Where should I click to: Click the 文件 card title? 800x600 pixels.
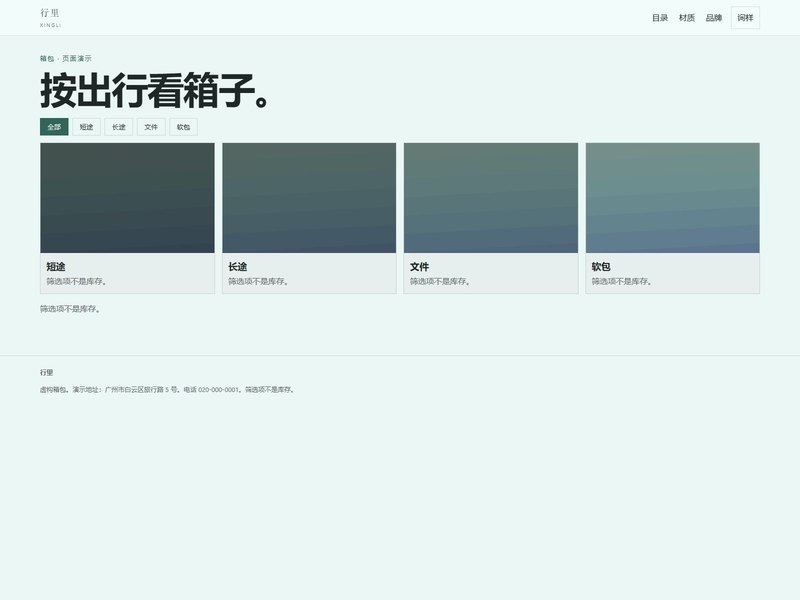coord(419,267)
